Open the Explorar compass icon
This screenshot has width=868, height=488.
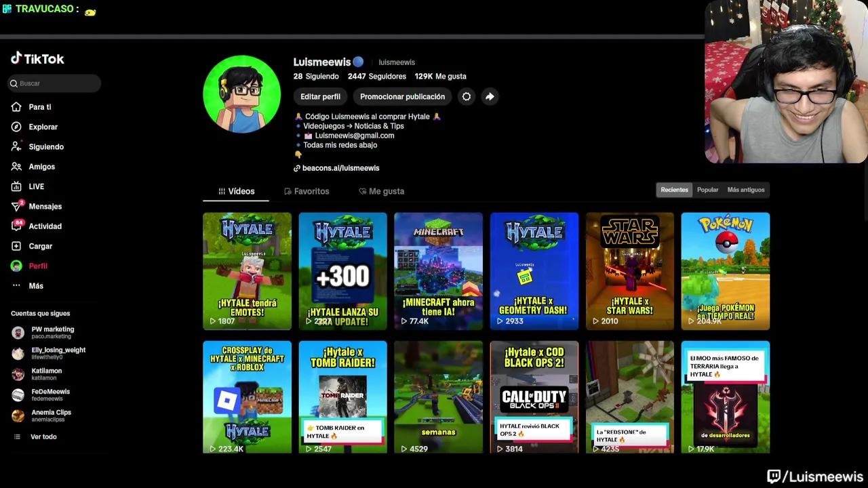click(16, 127)
